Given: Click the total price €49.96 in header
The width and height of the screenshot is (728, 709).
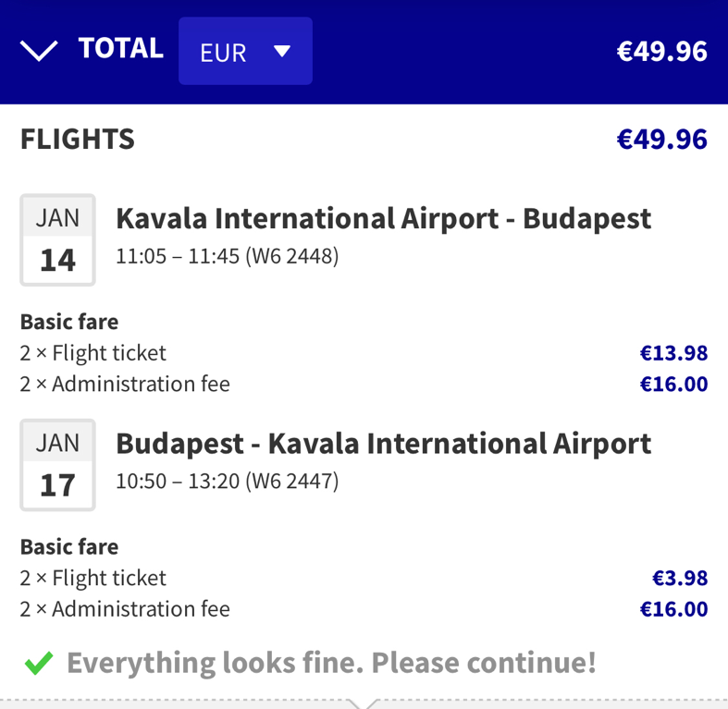Looking at the screenshot, I should [x=661, y=51].
